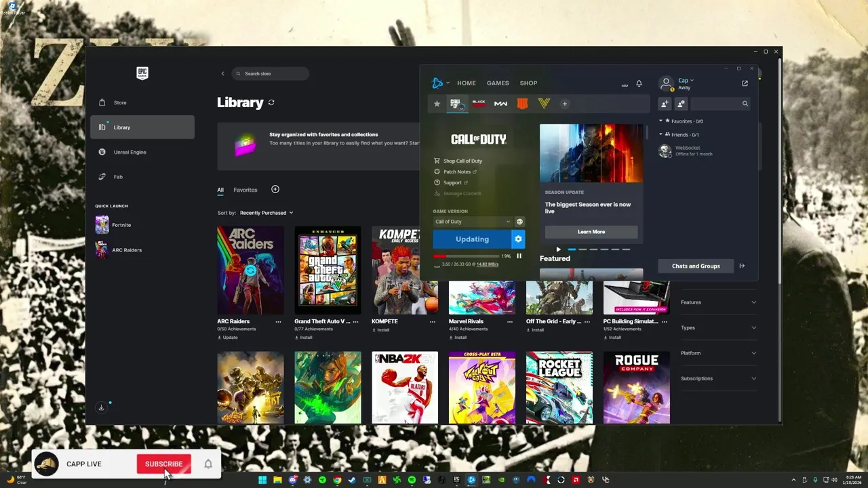
Task: Click Learn More on Season Update
Action: (591, 232)
